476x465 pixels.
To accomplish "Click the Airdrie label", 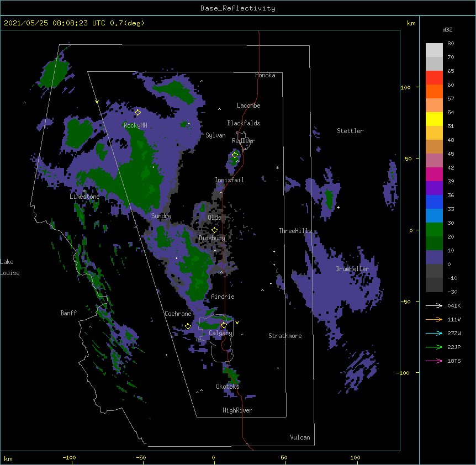I will [x=223, y=297].
